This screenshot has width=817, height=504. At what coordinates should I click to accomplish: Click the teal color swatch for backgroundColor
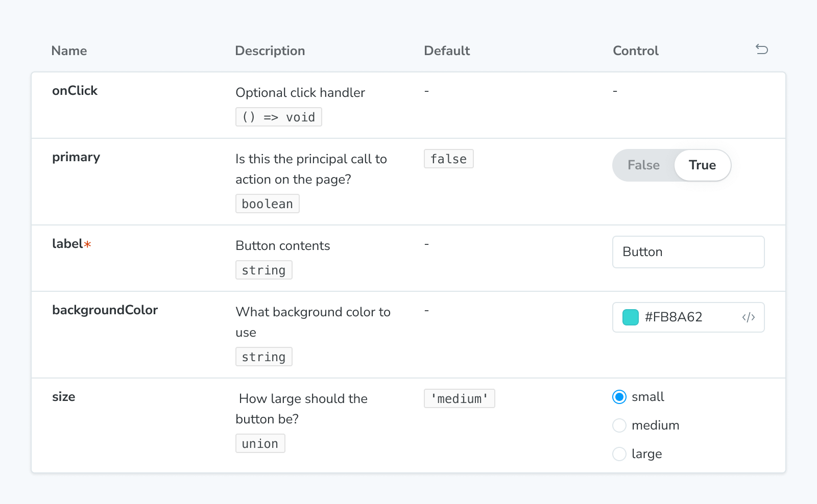coord(630,317)
